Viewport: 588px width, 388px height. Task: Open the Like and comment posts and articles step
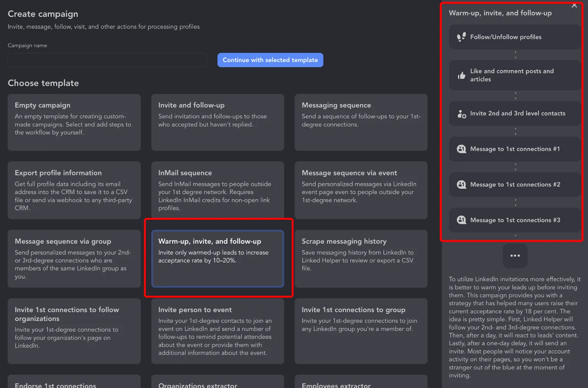[x=514, y=75]
